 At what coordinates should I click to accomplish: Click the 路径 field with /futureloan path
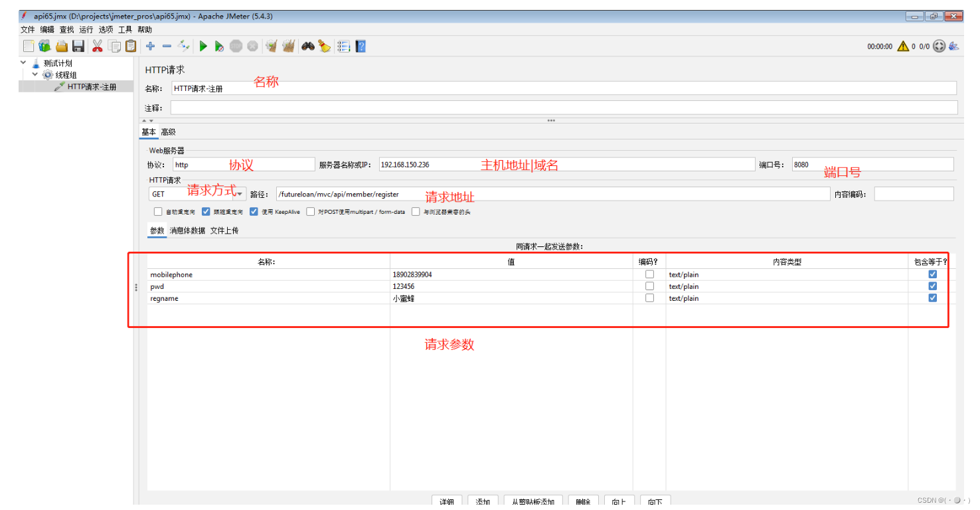553,194
